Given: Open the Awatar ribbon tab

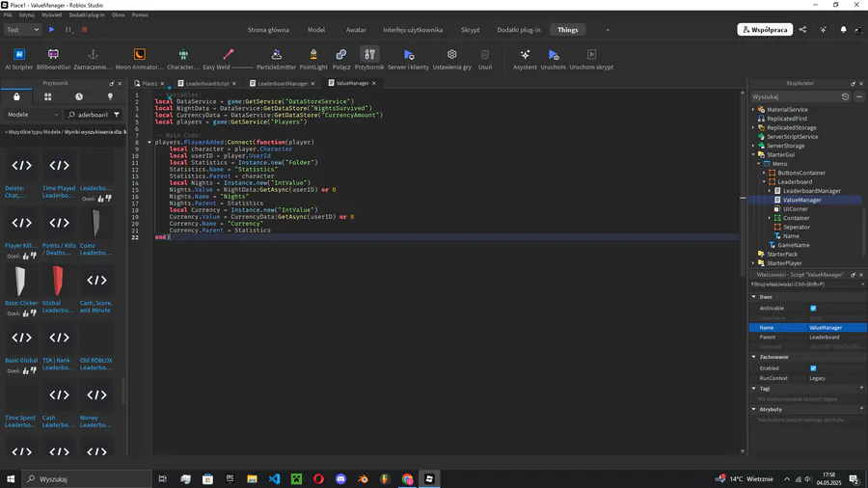Looking at the screenshot, I should pos(356,30).
